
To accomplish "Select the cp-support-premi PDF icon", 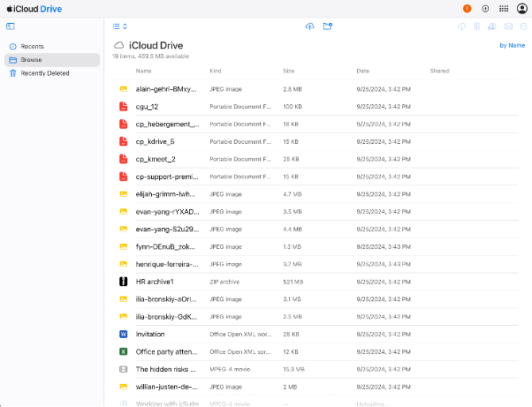I will pos(123,176).
